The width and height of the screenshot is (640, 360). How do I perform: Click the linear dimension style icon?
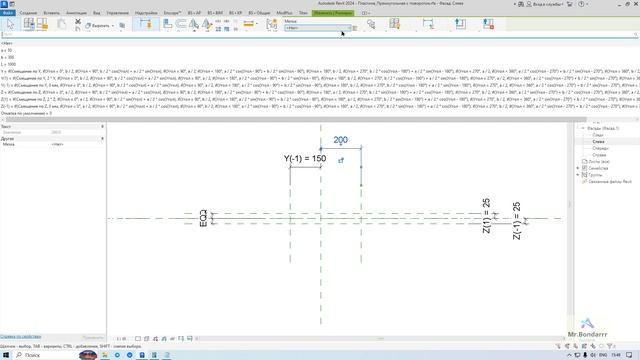pyautogui.click(x=249, y=24)
